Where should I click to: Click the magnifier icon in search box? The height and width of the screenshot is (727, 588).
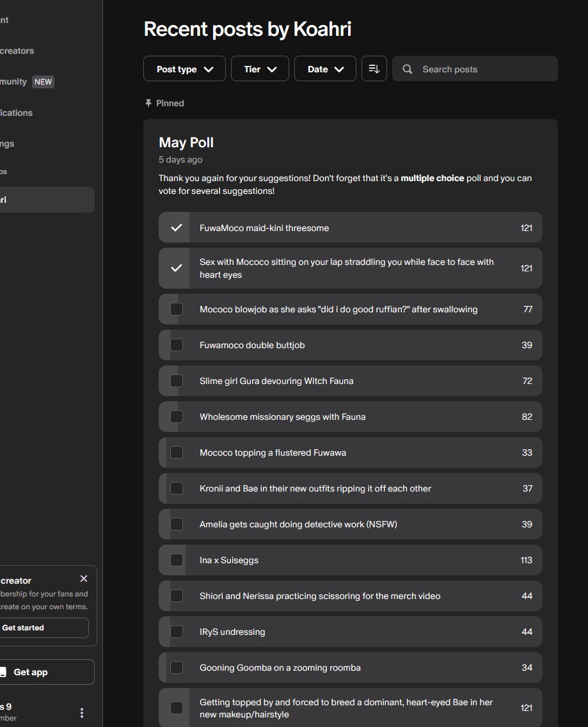click(x=407, y=69)
